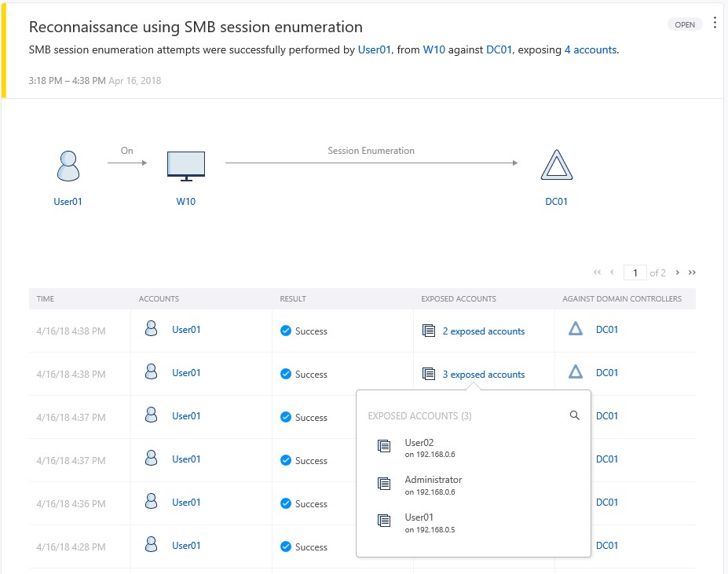Click the search icon in exposed accounts popup

coord(574,415)
